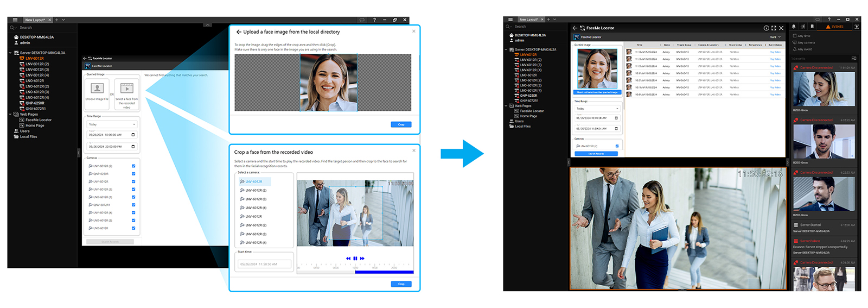Switch to the EVENTS tab

point(835,27)
